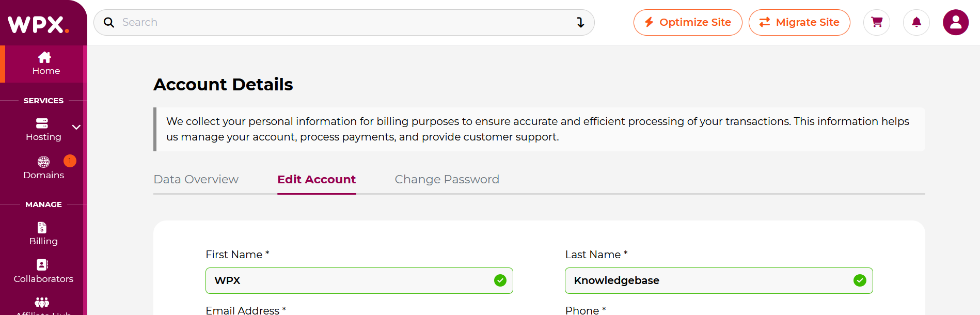Viewport: 980px width, 315px height.
Task: Expand the Hosting submenu chevron
Action: pos(76,127)
